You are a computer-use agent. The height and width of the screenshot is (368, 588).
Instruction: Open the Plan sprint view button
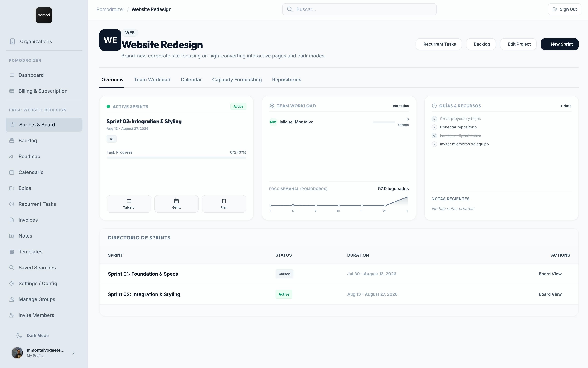coord(224,204)
